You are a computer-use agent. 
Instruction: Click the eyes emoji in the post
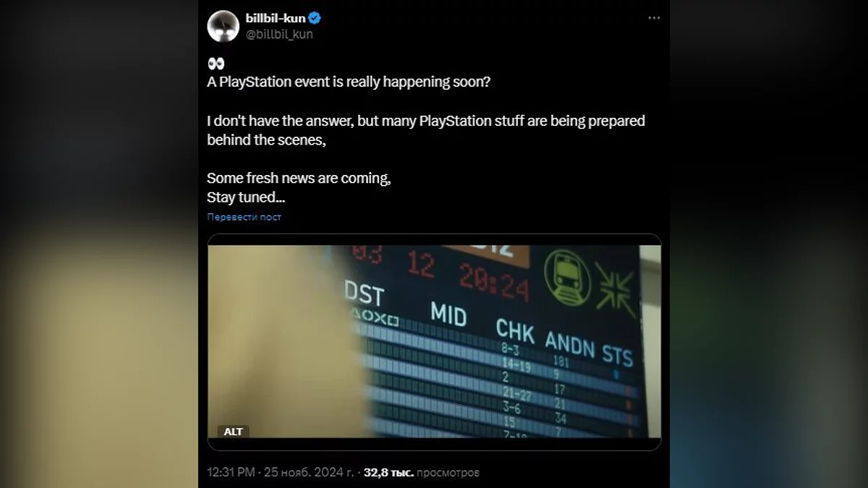[216, 64]
